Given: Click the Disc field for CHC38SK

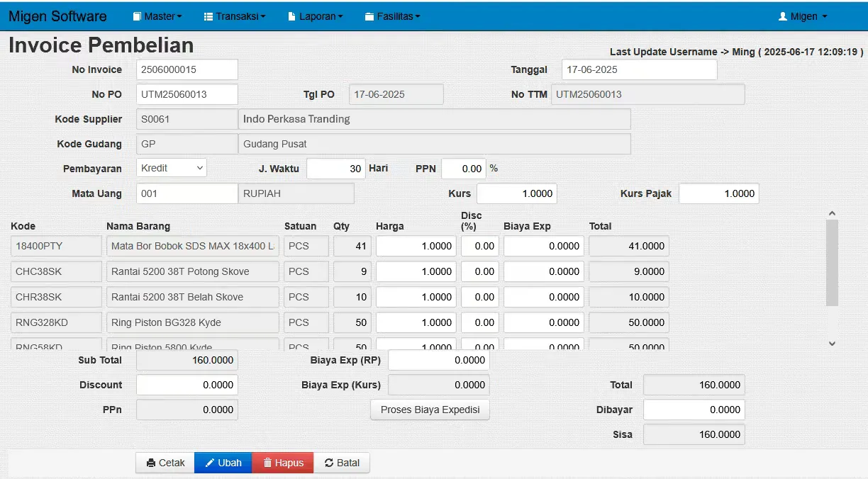Looking at the screenshot, I should (x=480, y=271).
